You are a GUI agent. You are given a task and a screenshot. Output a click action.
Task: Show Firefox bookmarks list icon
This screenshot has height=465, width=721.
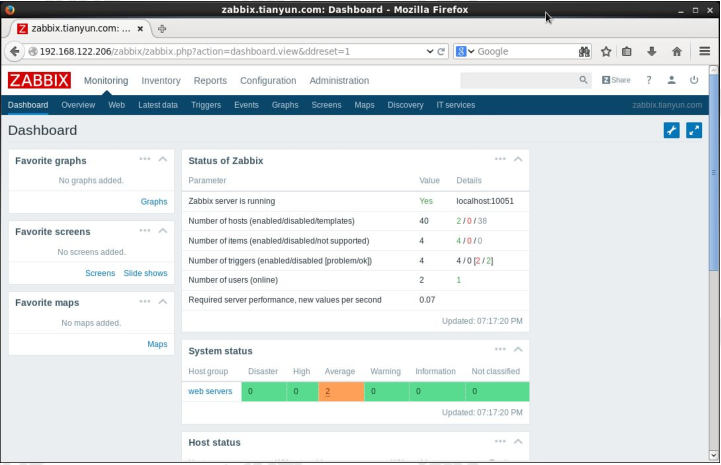(627, 52)
